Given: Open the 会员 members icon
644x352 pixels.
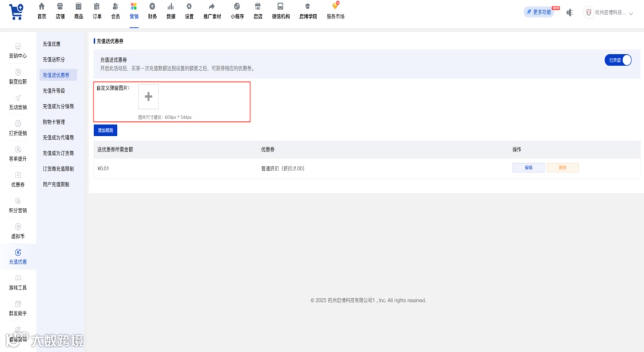Looking at the screenshot, I should pos(116,7).
